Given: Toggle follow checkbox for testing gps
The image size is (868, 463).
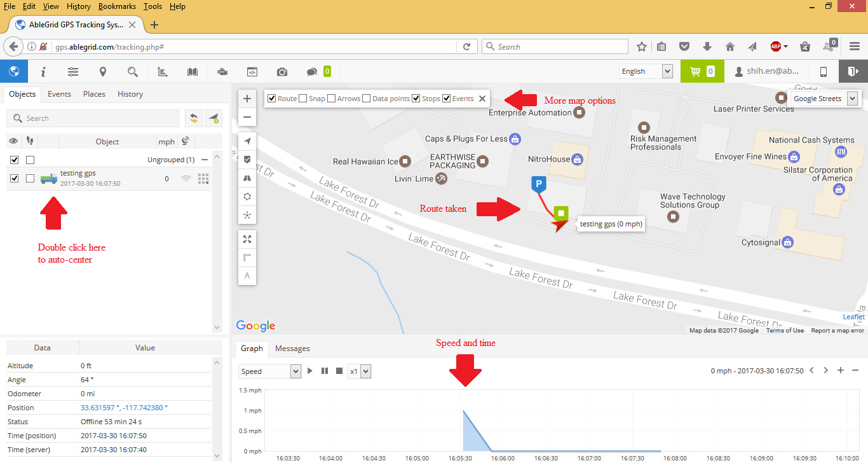Looking at the screenshot, I should pos(30,179).
